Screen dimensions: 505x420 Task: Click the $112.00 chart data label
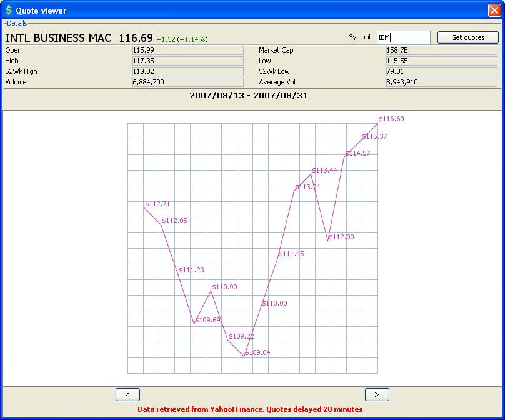pyautogui.click(x=341, y=237)
